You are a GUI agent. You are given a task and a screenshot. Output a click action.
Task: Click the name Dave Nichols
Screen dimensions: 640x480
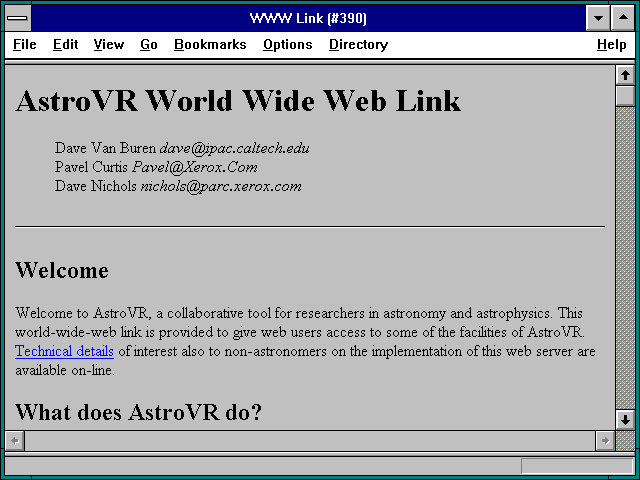(96, 186)
